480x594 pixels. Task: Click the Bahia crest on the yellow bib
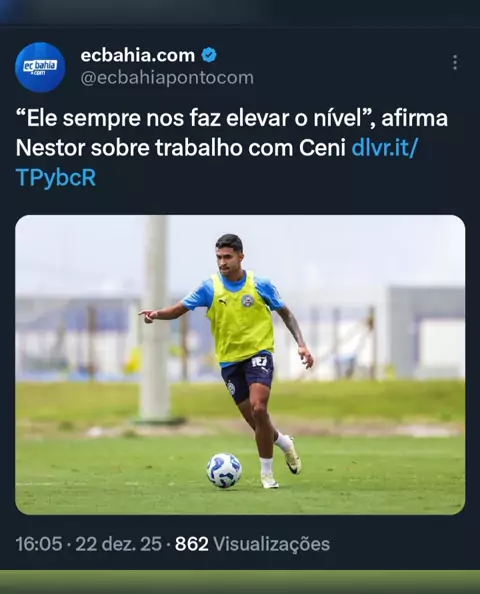point(247,301)
